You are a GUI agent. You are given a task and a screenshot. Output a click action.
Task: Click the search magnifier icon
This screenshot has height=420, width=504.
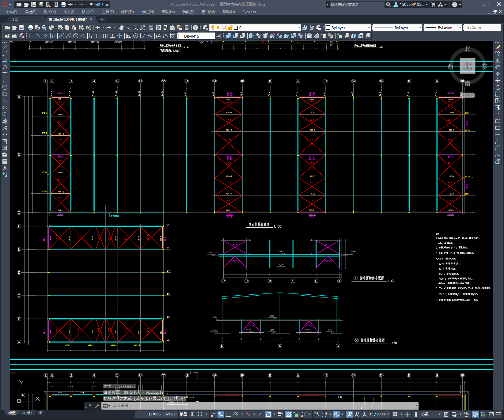pyautogui.click(x=388, y=5)
